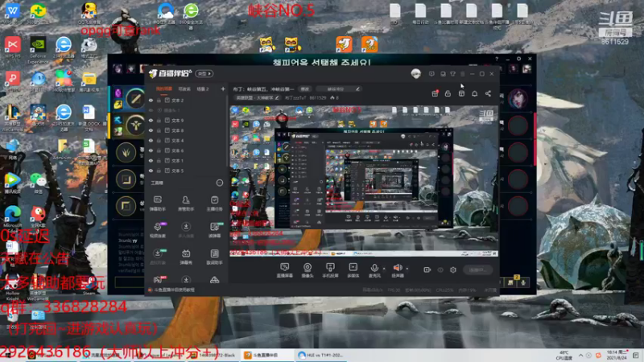Select the 文本 5 source row
Viewport: 644px width, 362px height.
tap(187, 171)
